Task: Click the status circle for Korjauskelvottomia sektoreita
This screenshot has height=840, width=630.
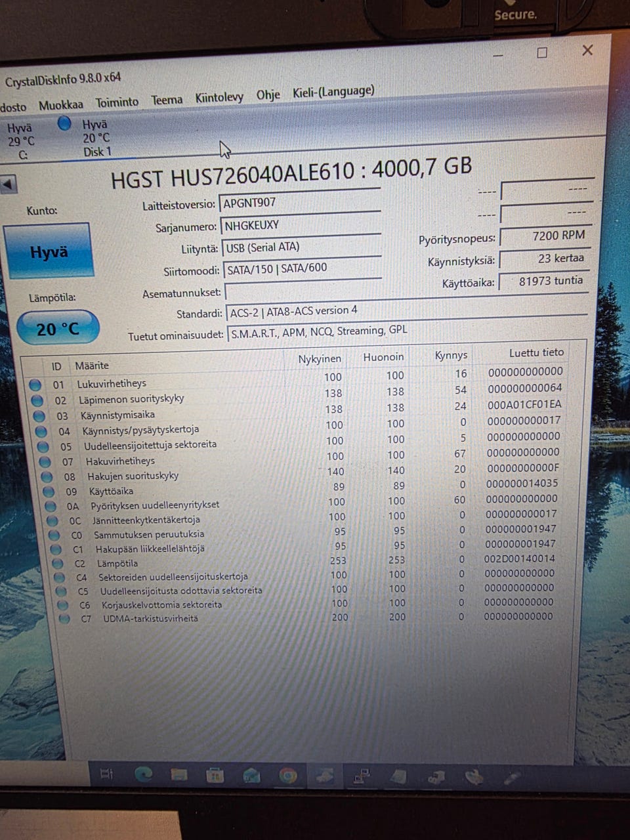Action: [62, 605]
